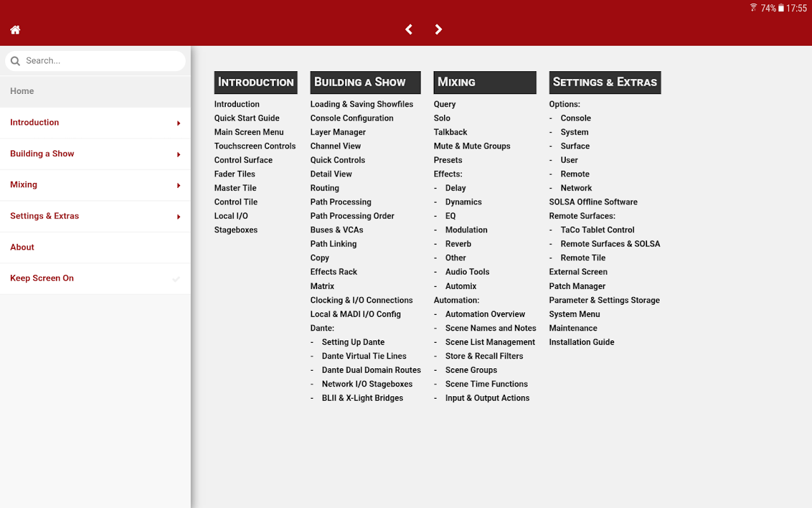Open Path Processing Order page
This screenshot has width=812, height=508.
tap(352, 216)
